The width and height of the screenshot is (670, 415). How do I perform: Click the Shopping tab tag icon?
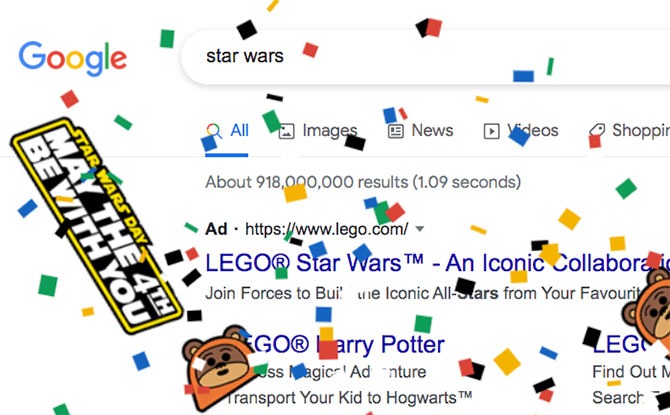click(597, 130)
